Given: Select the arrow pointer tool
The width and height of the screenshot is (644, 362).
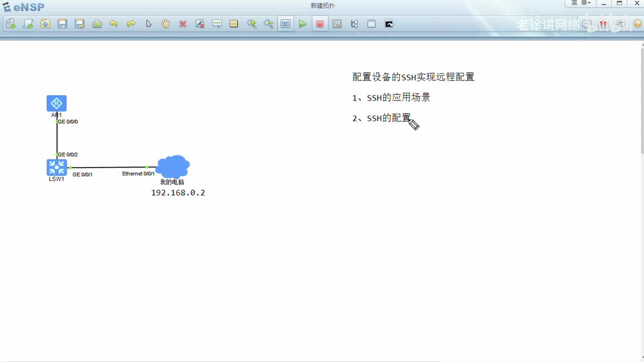Looking at the screenshot, I should (x=148, y=24).
